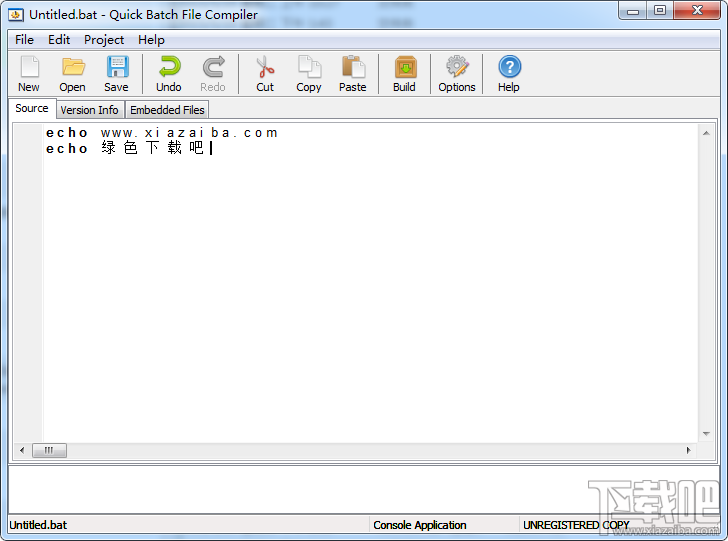Click 'Console Application' in status bar
The height and width of the screenshot is (541, 728).
point(420,525)
